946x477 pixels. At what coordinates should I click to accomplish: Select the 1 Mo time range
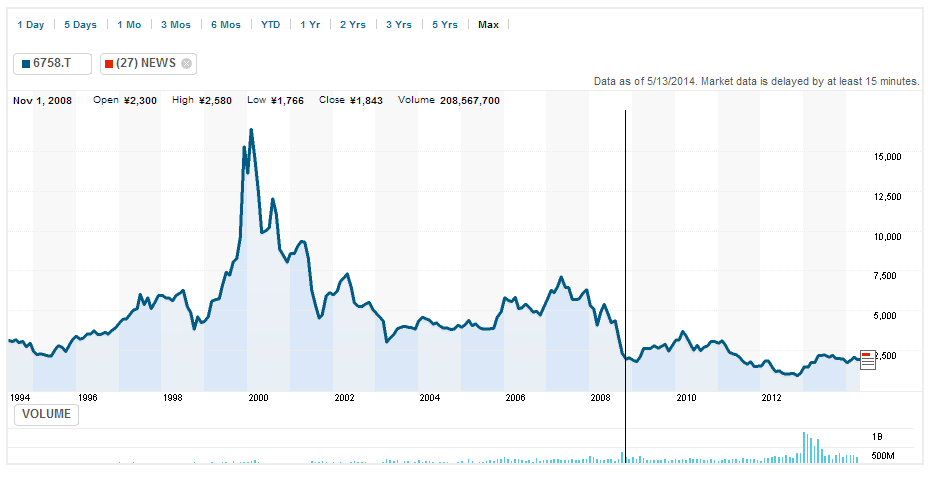(129, 24)
